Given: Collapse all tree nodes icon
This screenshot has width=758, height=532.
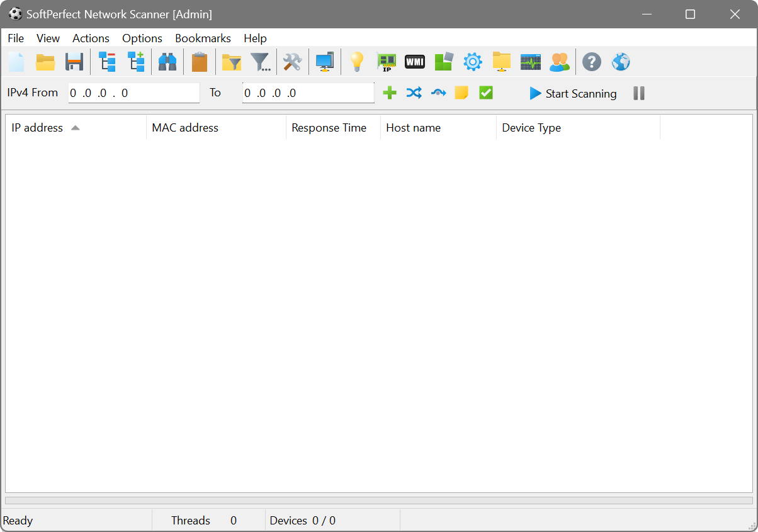Looking at the screenshot, I should (x=107, y=62).
